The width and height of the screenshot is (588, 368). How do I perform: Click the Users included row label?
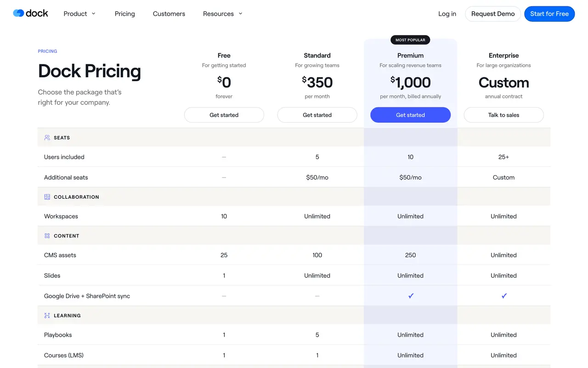click(64, 157)
